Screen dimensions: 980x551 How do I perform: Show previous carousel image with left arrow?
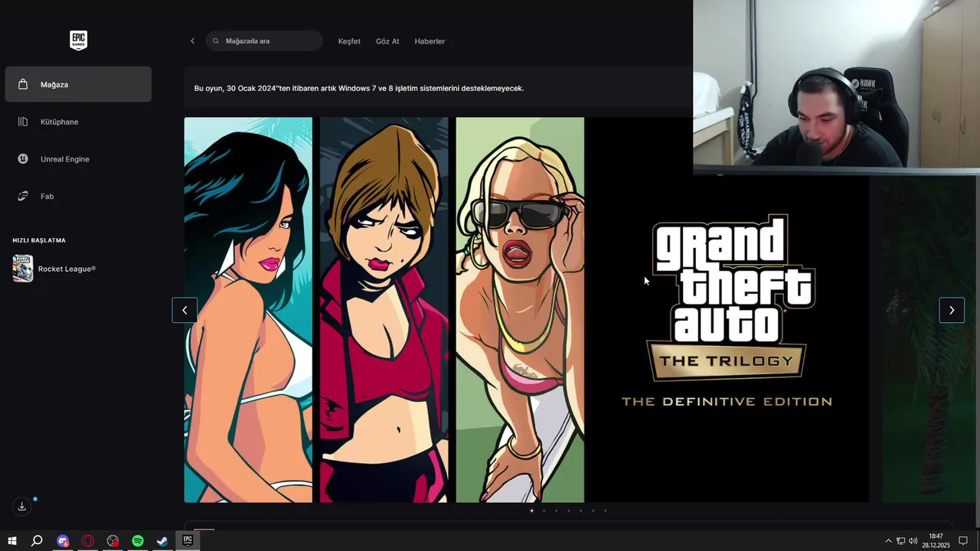185,310
